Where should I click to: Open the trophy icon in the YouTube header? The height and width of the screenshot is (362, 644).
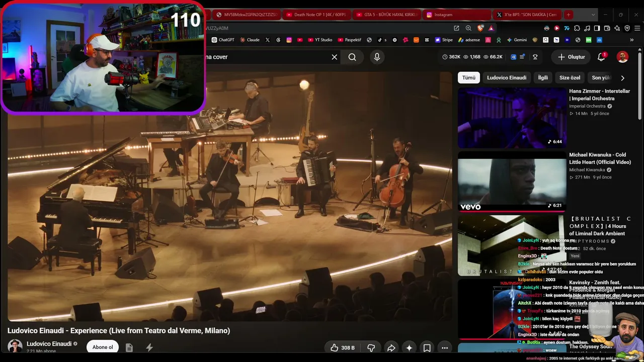[x=535, y=57]
